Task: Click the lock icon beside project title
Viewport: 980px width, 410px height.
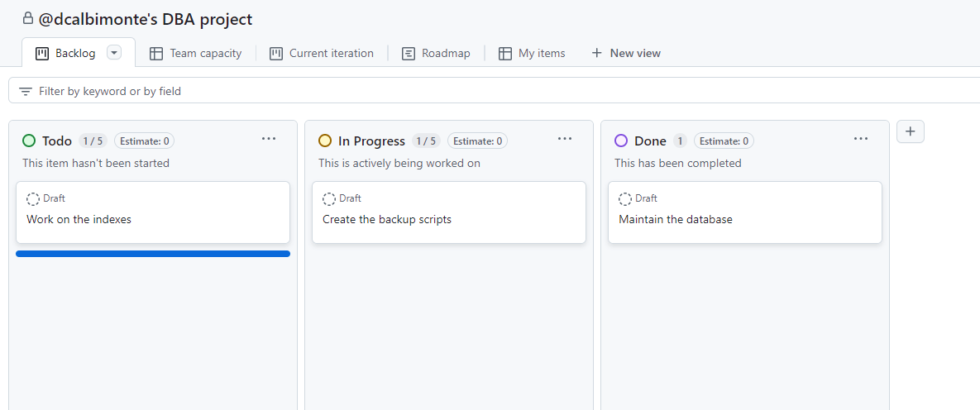Action: tap(28, 18)
